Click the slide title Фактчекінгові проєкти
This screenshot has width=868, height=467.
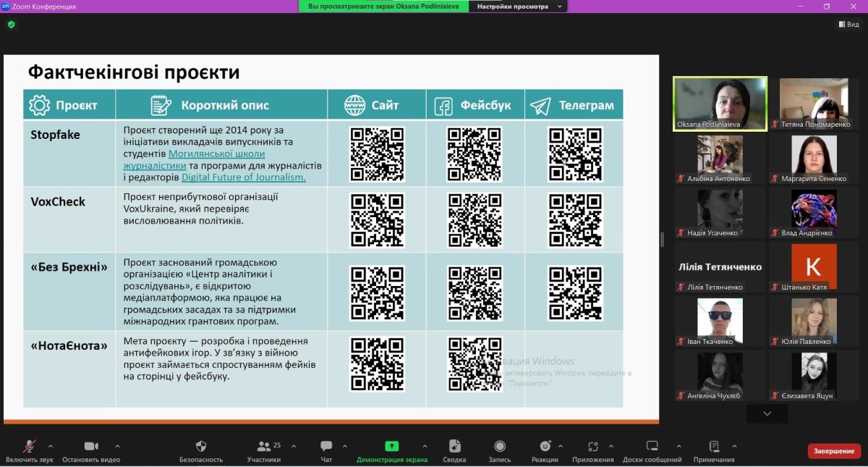pos(134,72)
